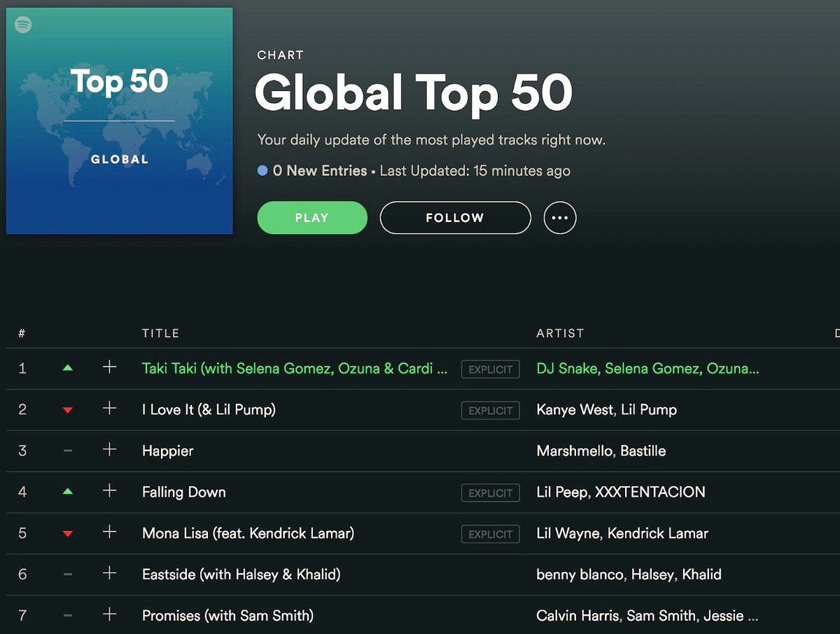840x634 pixels.
Task: Sort tracks by Artist column header
Action: point(559,333)
